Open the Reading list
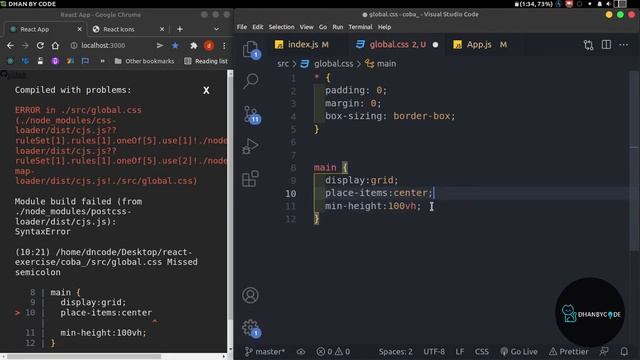The width and height of the screenshot is (640, 360). click(206, 61)
